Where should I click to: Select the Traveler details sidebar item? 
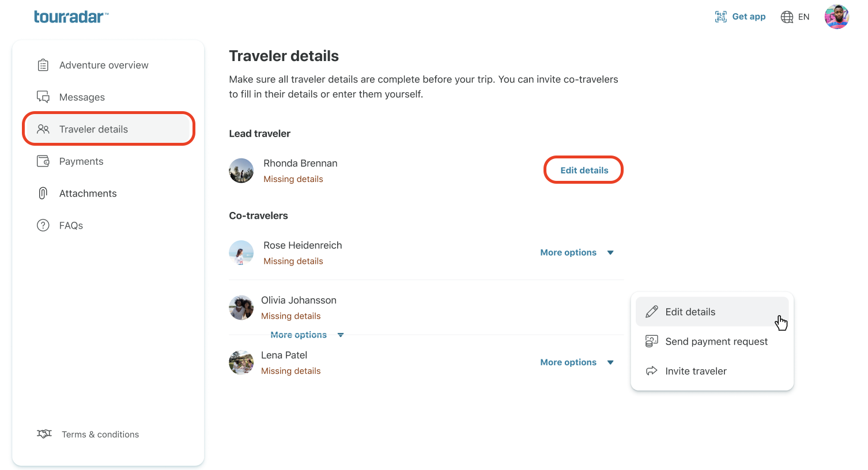click(x=109, y=129)
